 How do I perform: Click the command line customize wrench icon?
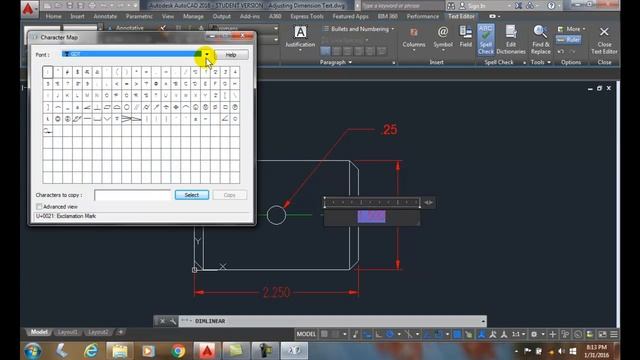pyautogui.click(x=173, y=321)
